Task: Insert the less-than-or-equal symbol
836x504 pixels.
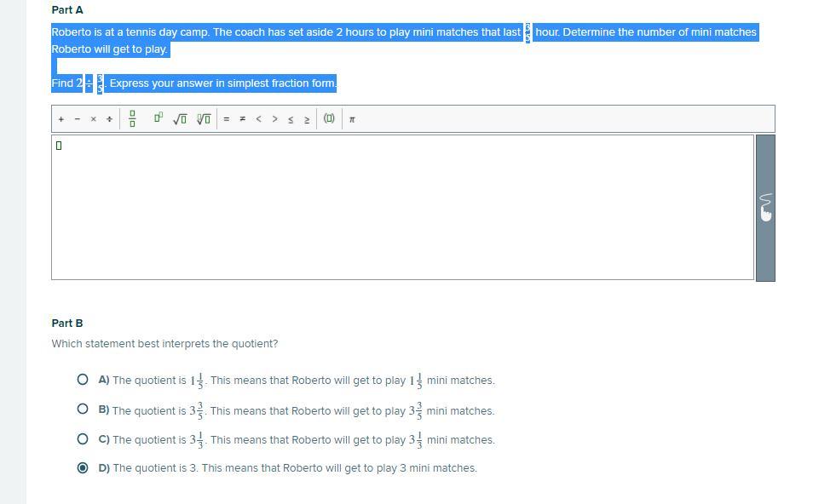Action: tap(291, 119)
